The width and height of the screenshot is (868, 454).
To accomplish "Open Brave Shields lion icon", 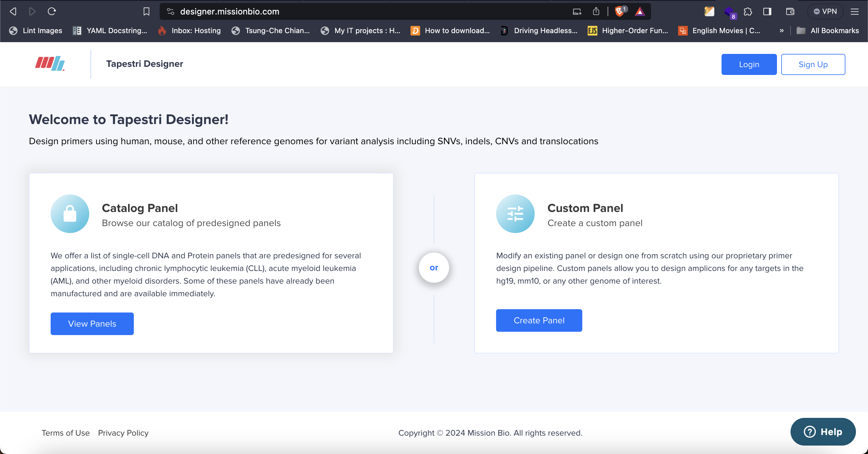I will point(619,11).
